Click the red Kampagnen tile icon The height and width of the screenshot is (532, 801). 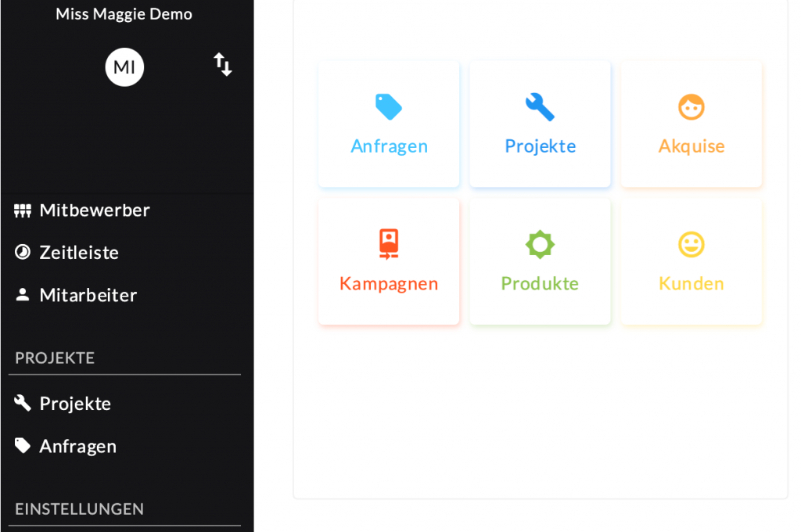click(x=389, y=244)
